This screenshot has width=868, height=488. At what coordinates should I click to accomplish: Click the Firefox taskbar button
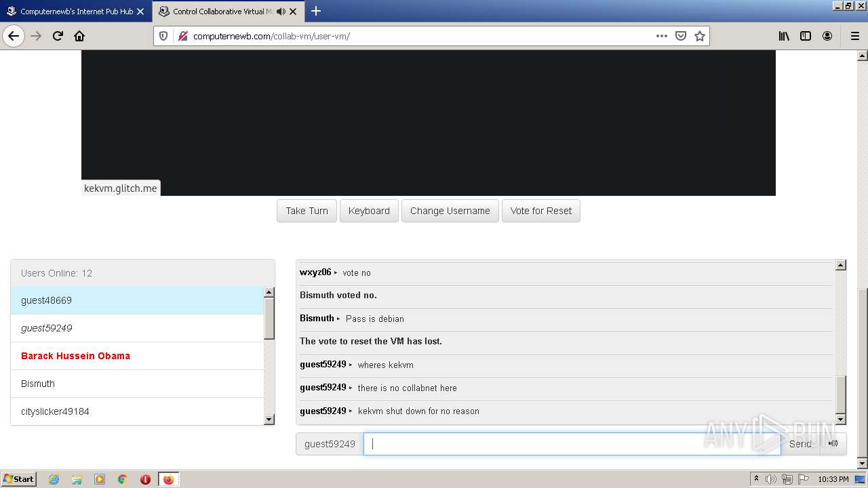168,479
